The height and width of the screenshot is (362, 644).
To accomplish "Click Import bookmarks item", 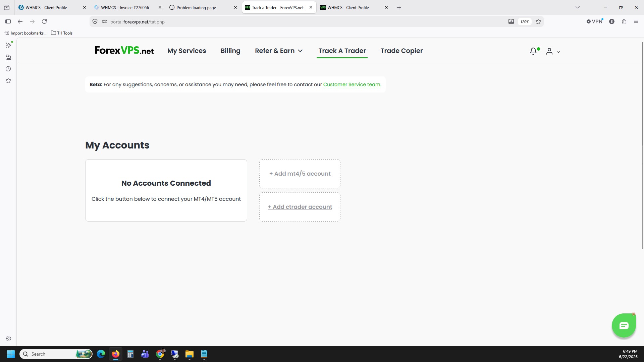I will point(25,33).
